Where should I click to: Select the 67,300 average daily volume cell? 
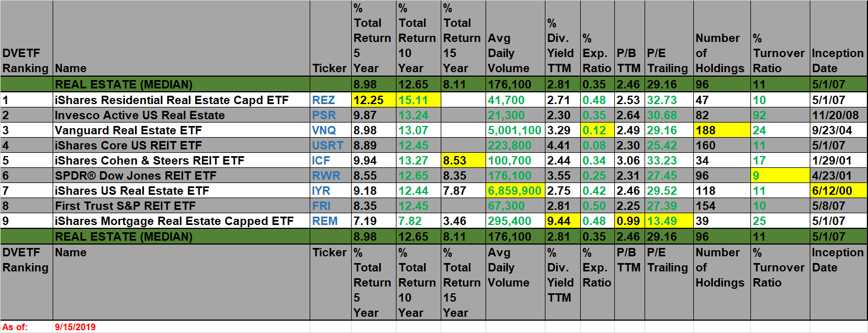click(x=515, y=206)
